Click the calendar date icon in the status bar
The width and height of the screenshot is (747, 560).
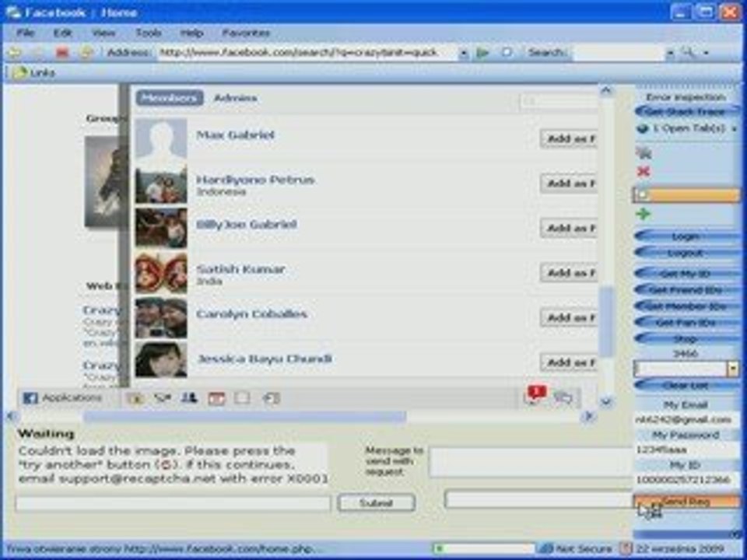[626, 549]
